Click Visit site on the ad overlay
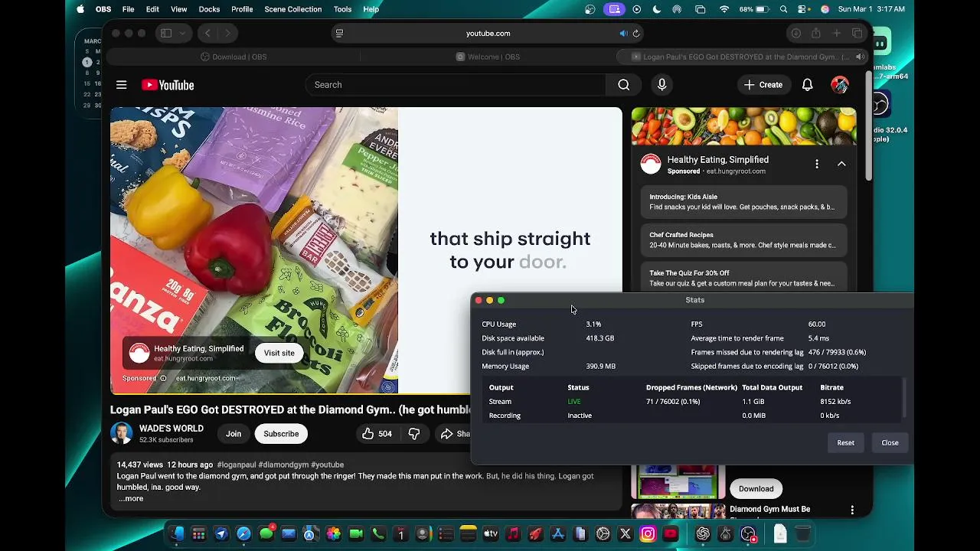This screenshot has width=980, height=551. point(279,353)
